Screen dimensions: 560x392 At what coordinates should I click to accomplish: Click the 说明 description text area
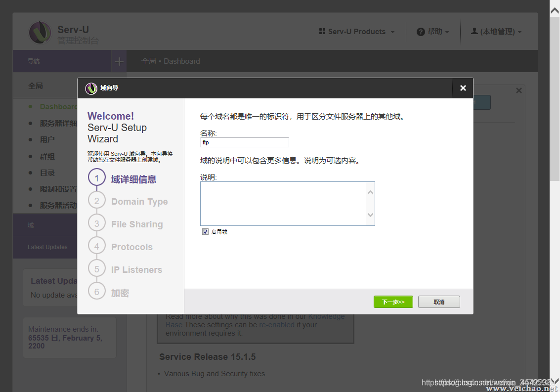point(288,204)
